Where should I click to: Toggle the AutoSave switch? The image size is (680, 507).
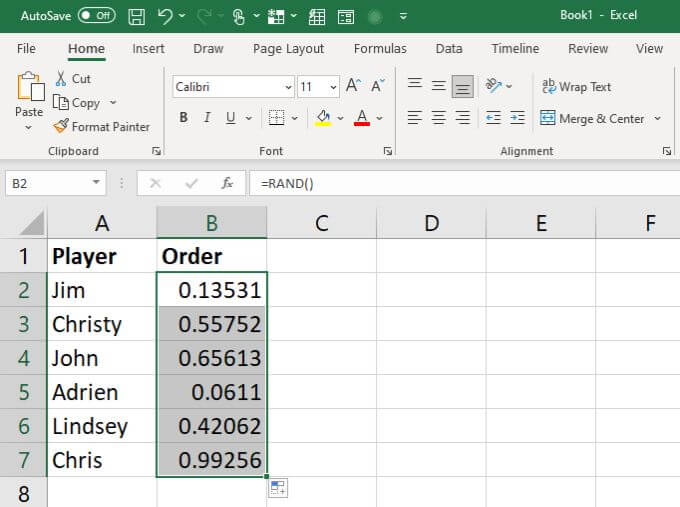click(97, 16)
